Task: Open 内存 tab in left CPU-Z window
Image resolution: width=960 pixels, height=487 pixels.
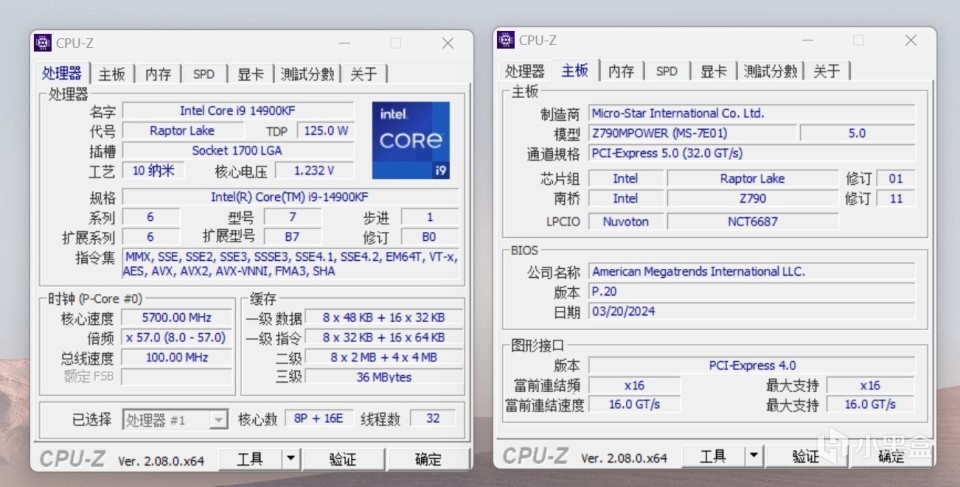Action: 158,74
